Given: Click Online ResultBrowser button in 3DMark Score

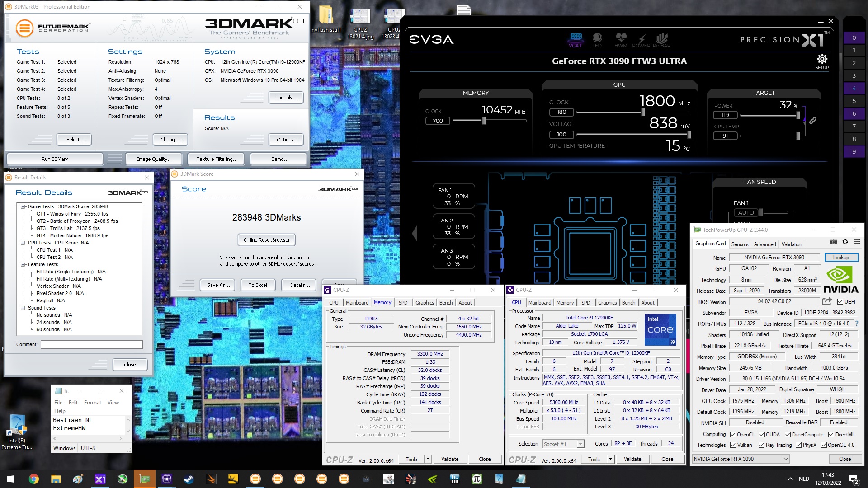Looking at the screenshot, I should click(267, 240).
